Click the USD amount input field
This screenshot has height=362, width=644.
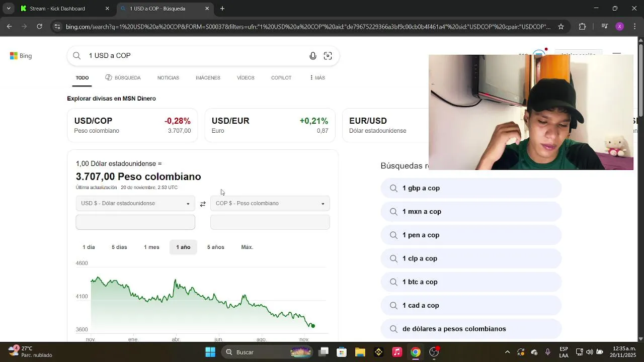[x=135, y=222]
